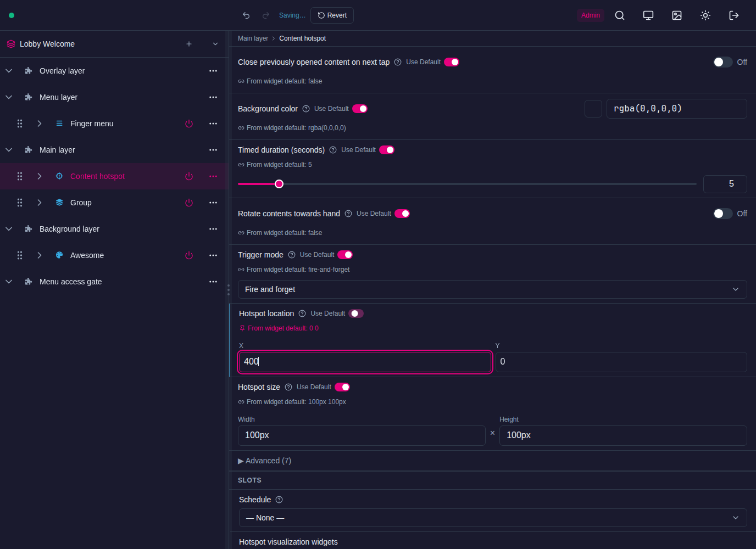
Task: Click the monitor display icon
Action: click(x=648, y=15)
